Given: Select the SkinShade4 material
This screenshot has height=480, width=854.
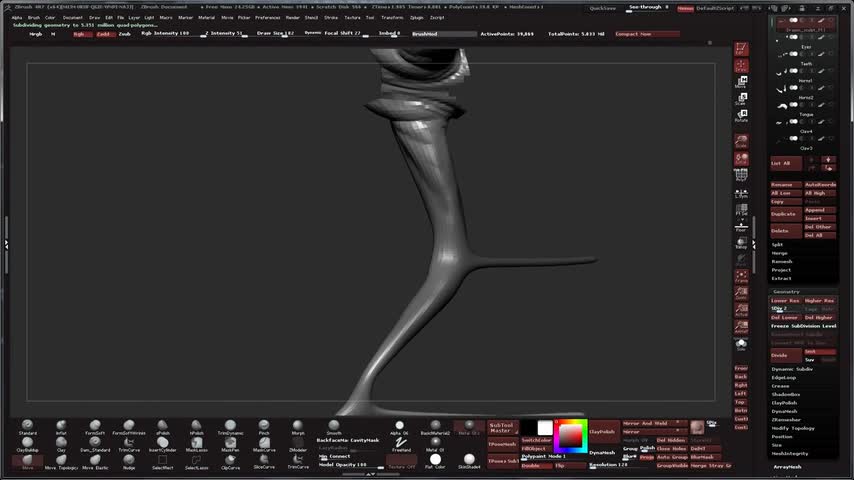Looking at the screenshot, I should [469, 462].
